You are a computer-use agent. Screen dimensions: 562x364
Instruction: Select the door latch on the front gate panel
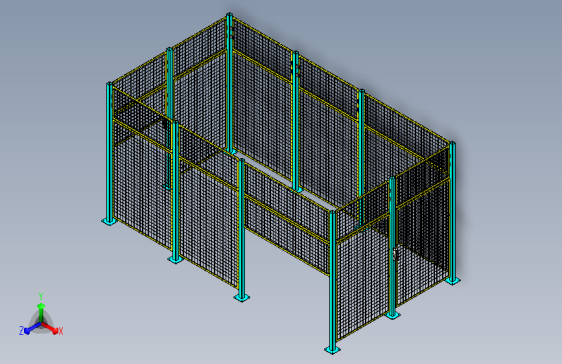395,254
